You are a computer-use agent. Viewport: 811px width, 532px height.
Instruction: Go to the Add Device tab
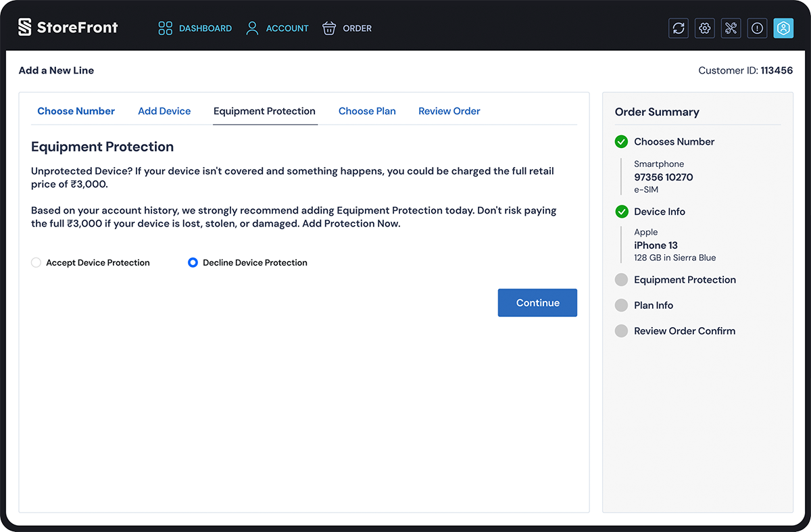click(164, 112)
